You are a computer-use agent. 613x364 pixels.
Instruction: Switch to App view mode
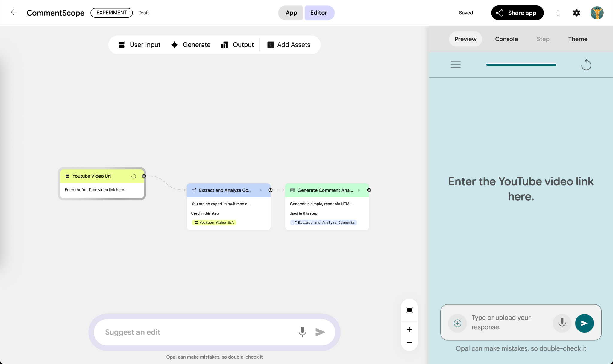pyautogui.click(x=291, y=13)
